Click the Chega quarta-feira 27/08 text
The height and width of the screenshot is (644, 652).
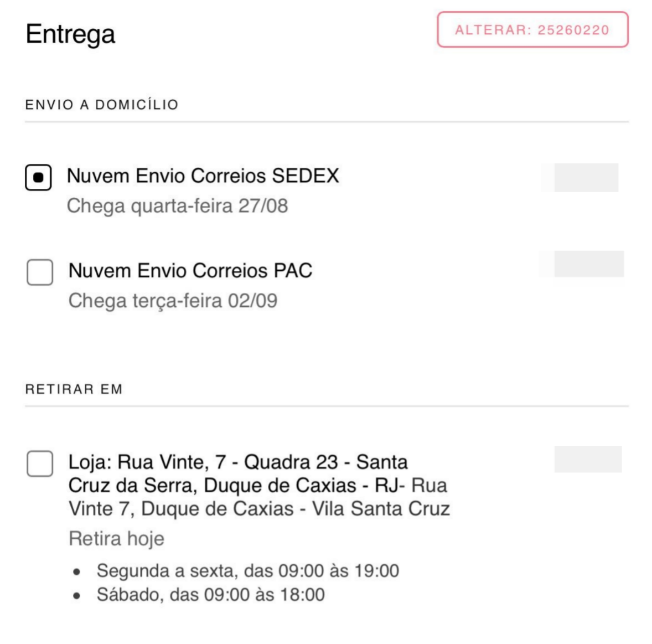point(178,206)
